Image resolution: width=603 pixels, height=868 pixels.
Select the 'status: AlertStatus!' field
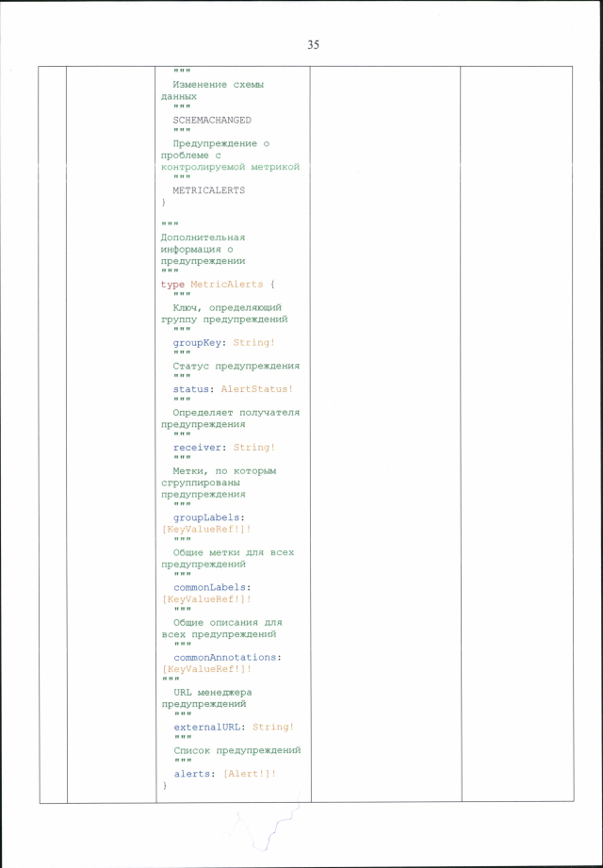tap(233, 389)
